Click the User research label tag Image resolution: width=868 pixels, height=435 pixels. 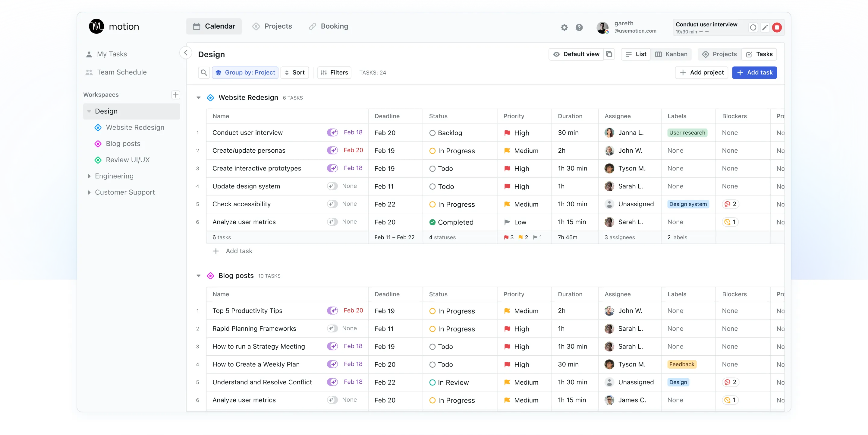(687, 132)
